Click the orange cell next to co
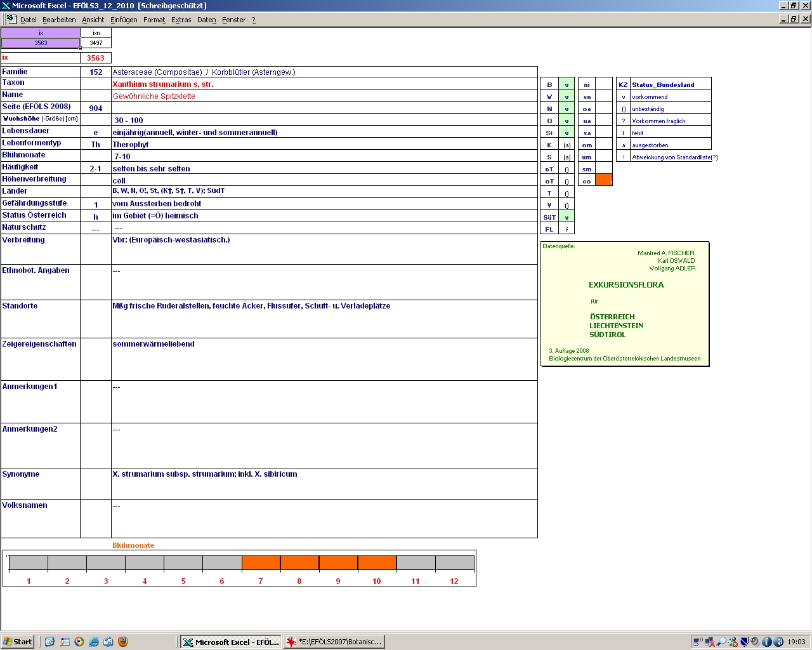 tap(604, 181)
